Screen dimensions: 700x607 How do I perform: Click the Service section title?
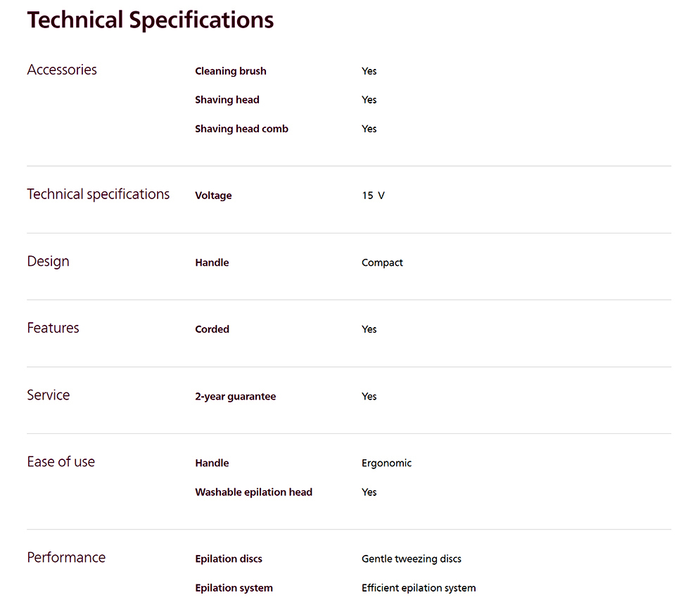coord(49,395)
